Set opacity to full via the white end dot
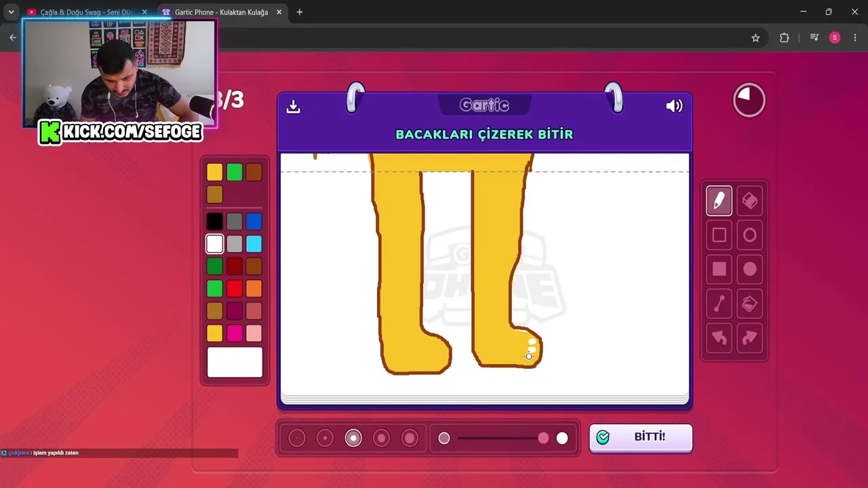The width and height of the screenshot is (868, 488). [x=562, y=439]
